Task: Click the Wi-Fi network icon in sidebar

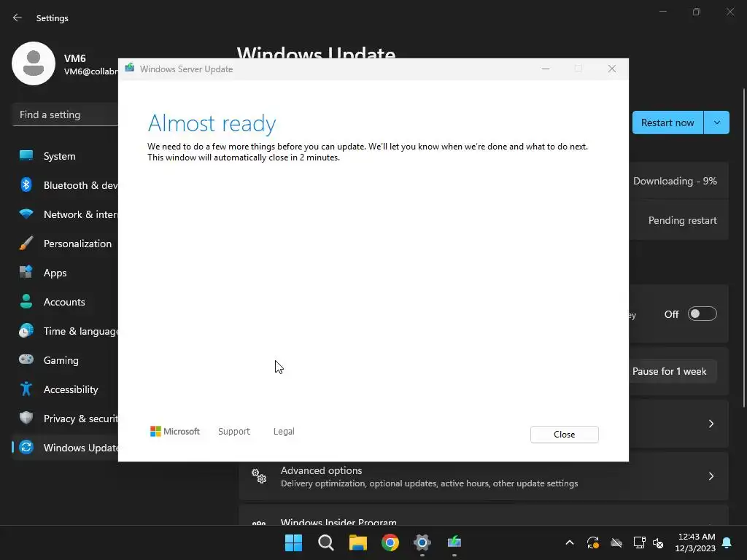Action: click(x=26, y=214)
